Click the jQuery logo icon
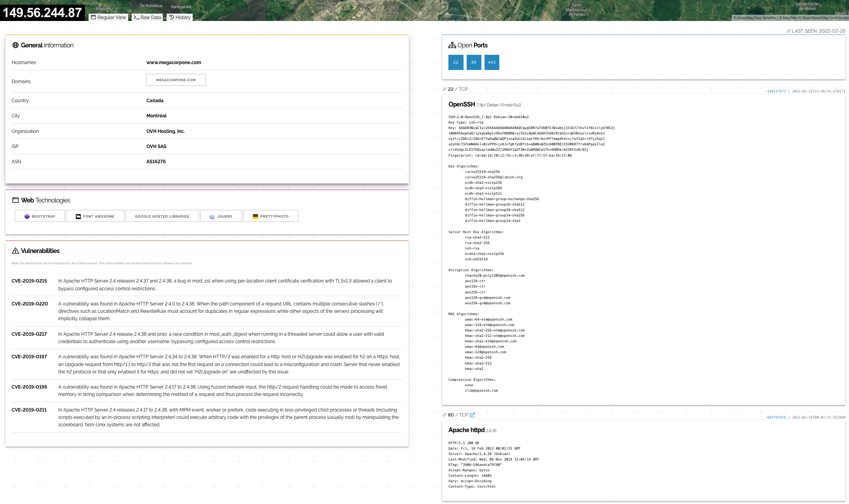849x504 pixels. [212, 216]
